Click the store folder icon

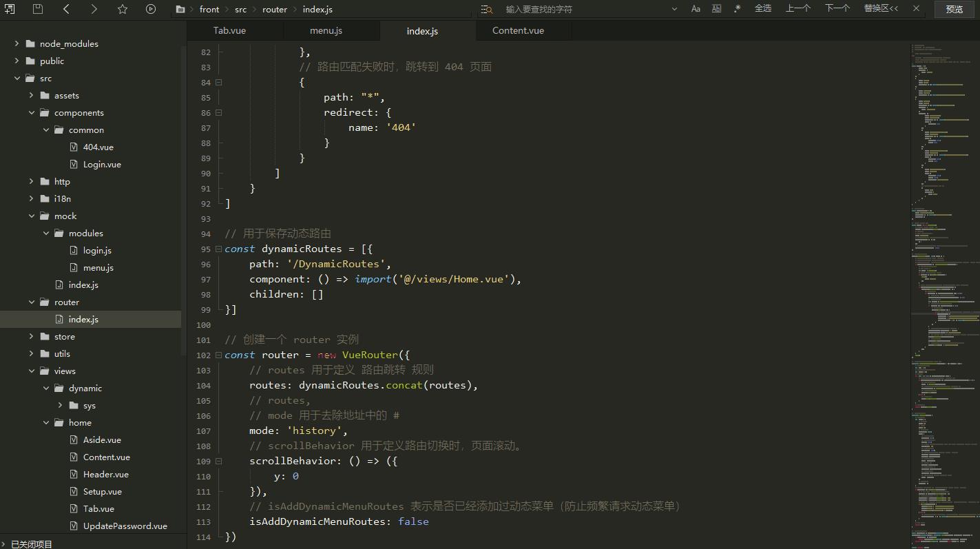tap(45, 336)
